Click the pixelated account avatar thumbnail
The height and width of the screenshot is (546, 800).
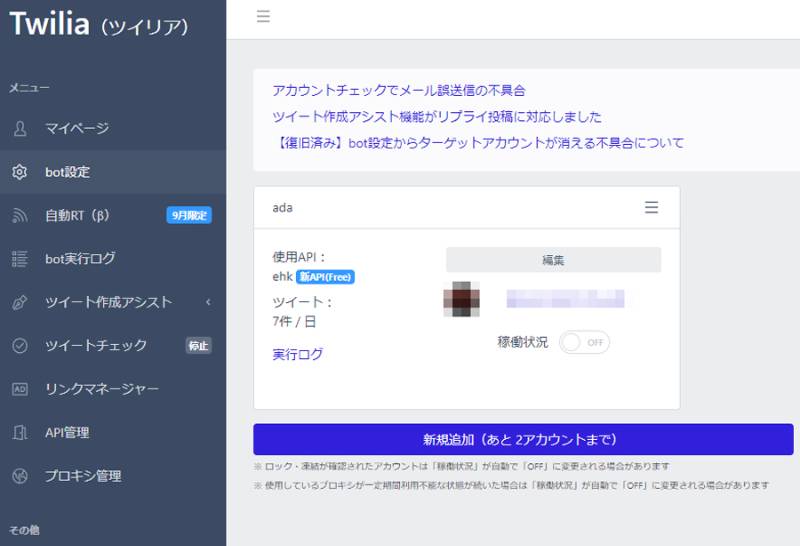click(x=462, y=299)
